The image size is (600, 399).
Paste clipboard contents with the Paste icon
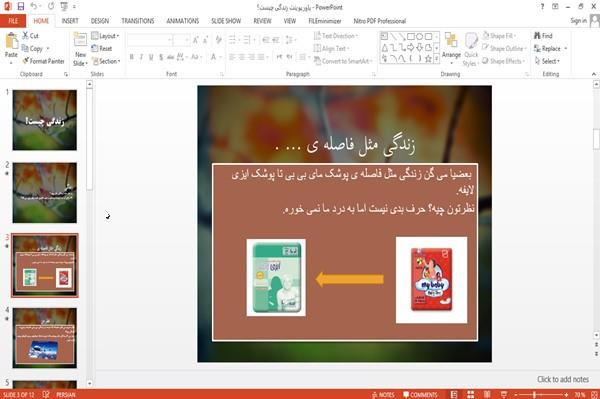(11, 41)
